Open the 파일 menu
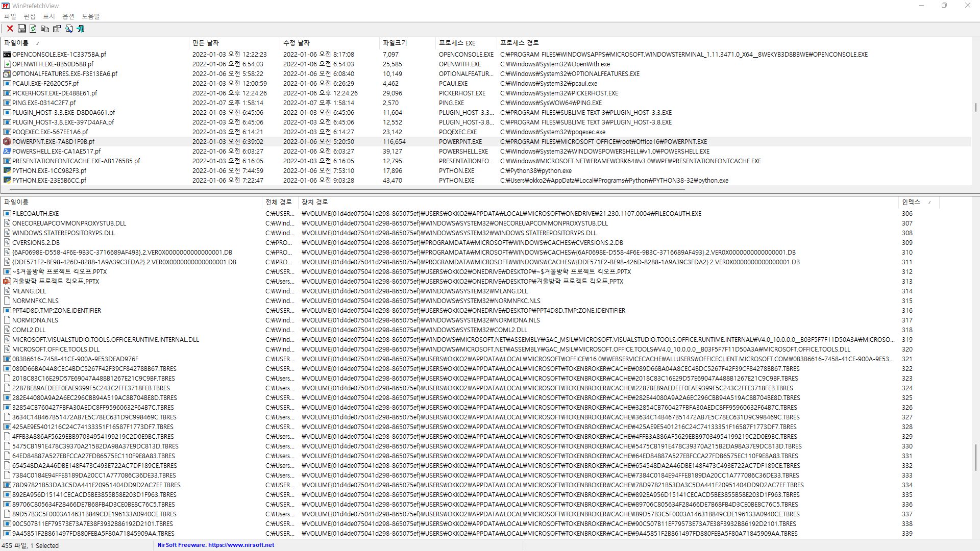980x551 pixels. [10, 16]
